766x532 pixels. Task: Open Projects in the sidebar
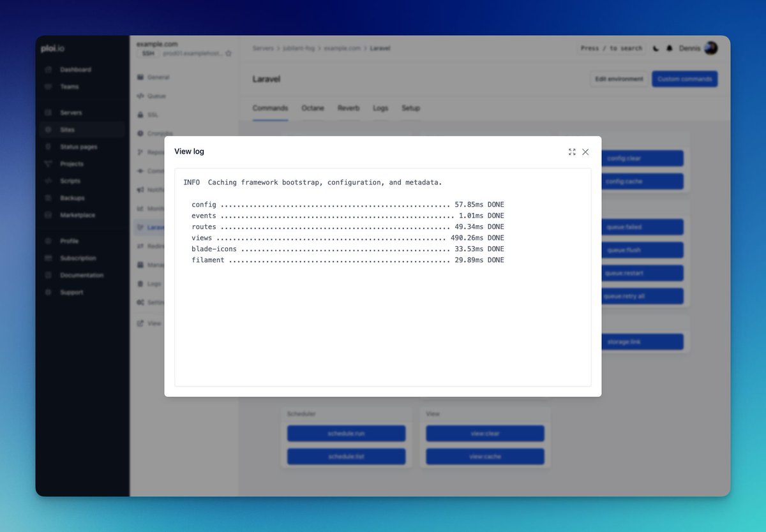tap(71, 164)
